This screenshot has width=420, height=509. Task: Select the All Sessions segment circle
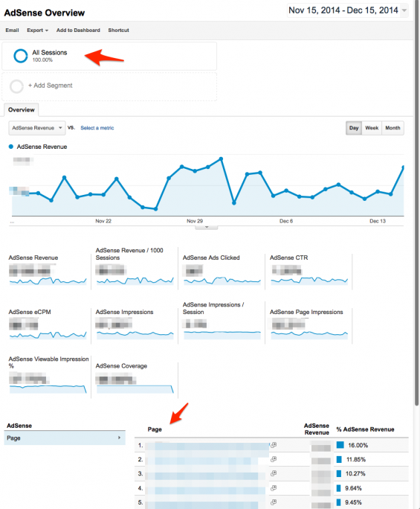pos(20,56)
